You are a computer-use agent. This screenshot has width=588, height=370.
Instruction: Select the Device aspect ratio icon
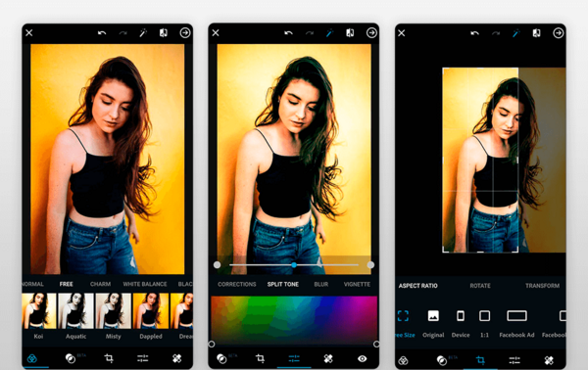pos(461,316)
